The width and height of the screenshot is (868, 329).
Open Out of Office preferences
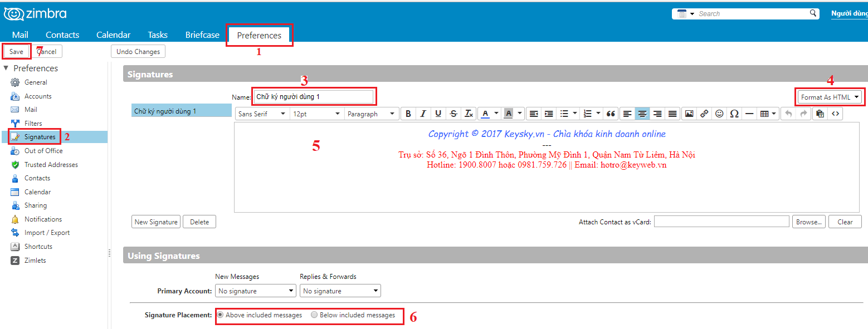(x=43, y=150)
